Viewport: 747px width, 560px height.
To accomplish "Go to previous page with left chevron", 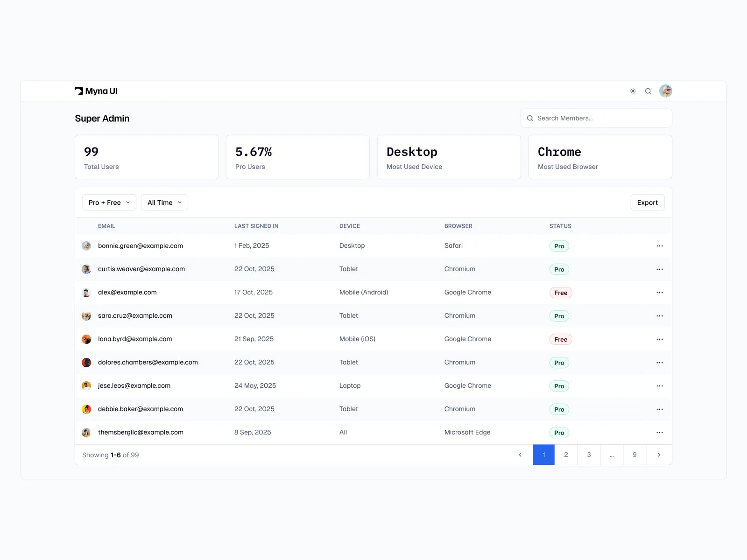I will [x=520, y=455].
